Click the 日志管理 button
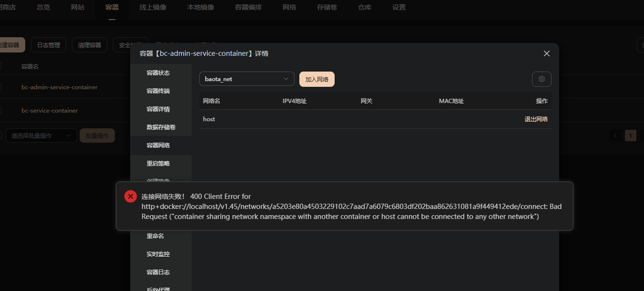The height and width of the screenshot is (291, 644). (x=49, y=45)
